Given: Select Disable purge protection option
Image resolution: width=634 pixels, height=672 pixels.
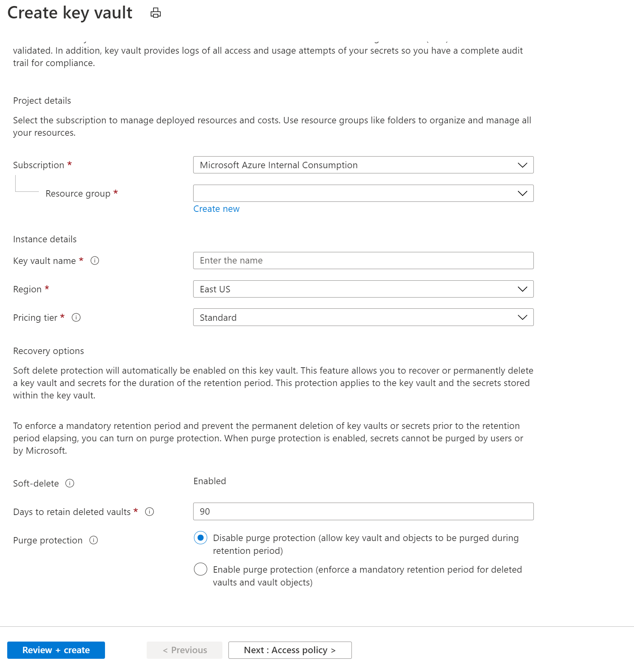Looking at the screenshot, I should (x=200, y=538).
